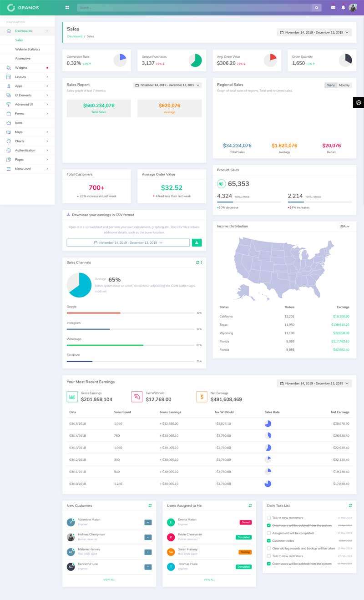
Task: Click the Dashboard breadcrumb link
Action: point(75,36)
